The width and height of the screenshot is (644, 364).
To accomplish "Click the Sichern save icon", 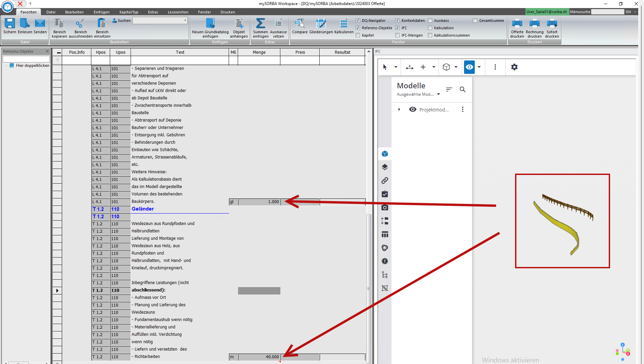I will pos(9,24).
